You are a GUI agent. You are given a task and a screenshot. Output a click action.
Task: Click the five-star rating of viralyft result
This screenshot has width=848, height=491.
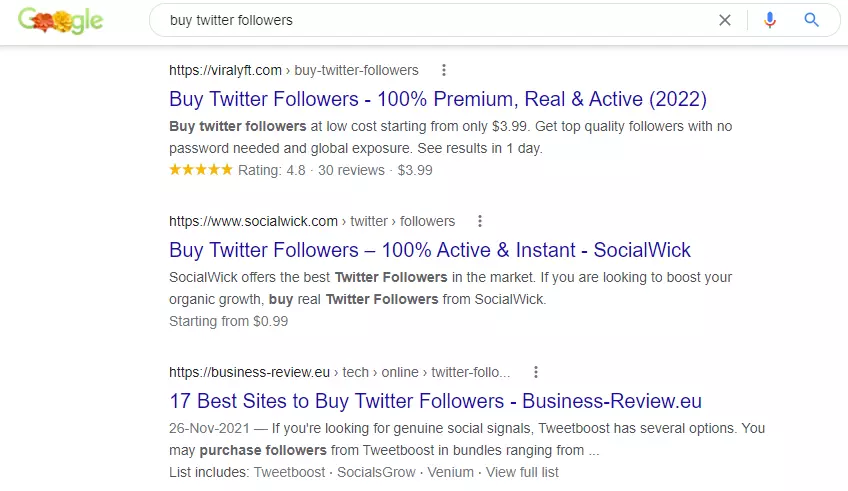click(201, 170)
